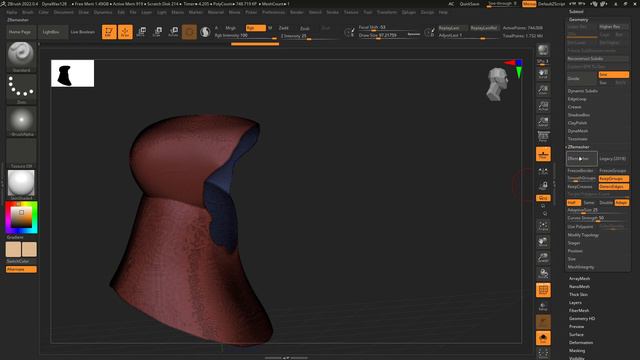Toggle the Zadd button

point(283,28)
